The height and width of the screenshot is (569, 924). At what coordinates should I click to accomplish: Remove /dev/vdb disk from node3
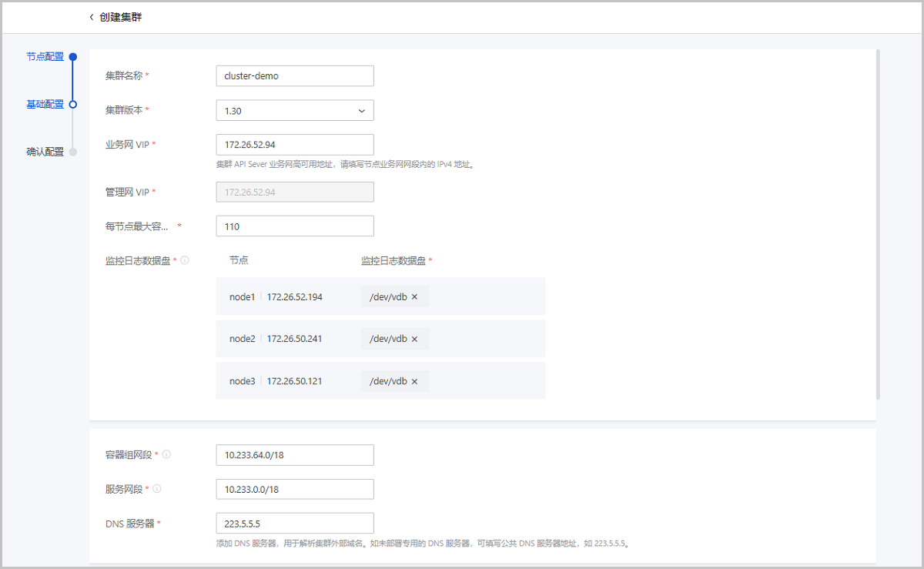(414, 381)
